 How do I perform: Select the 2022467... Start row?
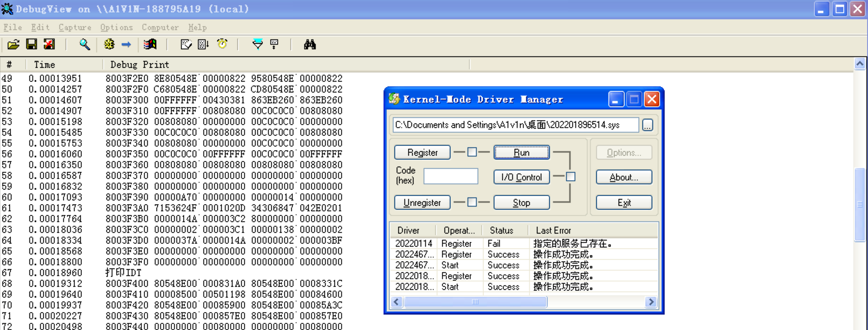pyautogui.click(x=524, y=265)
